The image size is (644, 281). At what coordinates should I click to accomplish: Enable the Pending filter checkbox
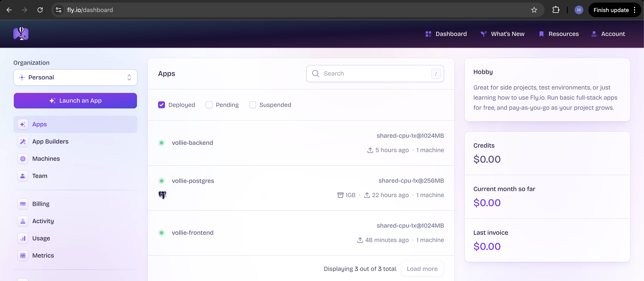point(209,105)
